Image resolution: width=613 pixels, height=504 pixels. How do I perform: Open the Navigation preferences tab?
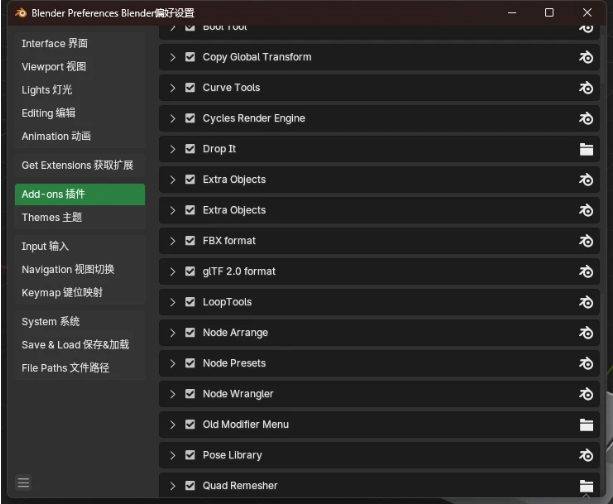coord(80,269)
